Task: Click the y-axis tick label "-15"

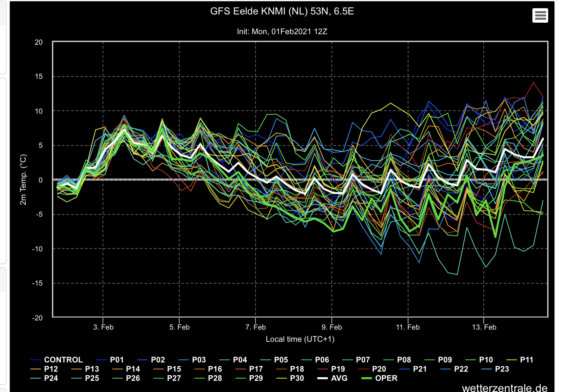Action: point(37,283)
